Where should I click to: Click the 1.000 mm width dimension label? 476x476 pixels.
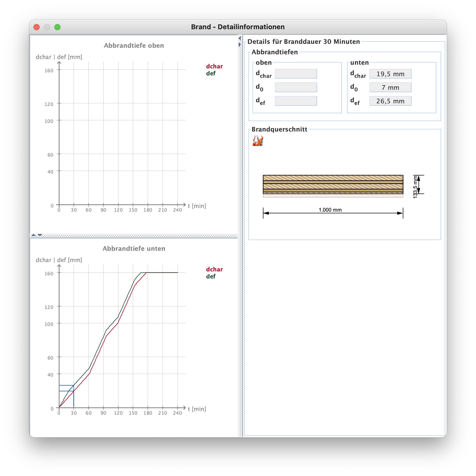[330, 210]
